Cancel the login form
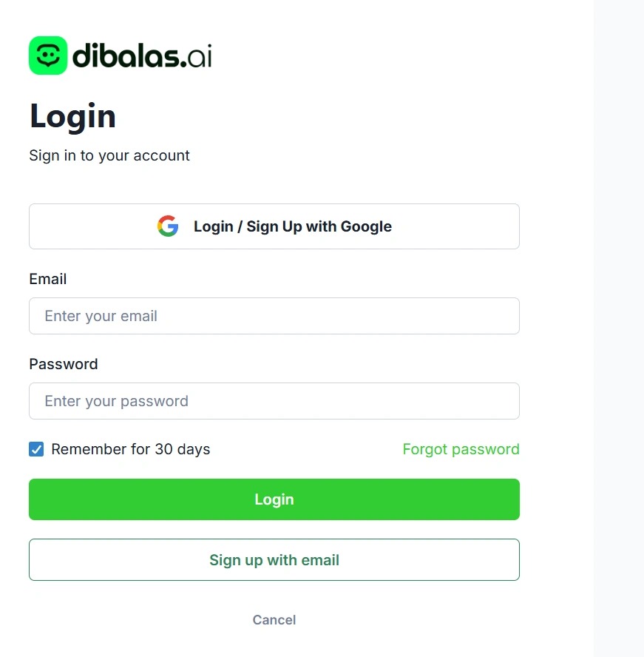Image resolution: width=644 pixels, height=657 pixels. pyautogui.click(x=274, y=620)
